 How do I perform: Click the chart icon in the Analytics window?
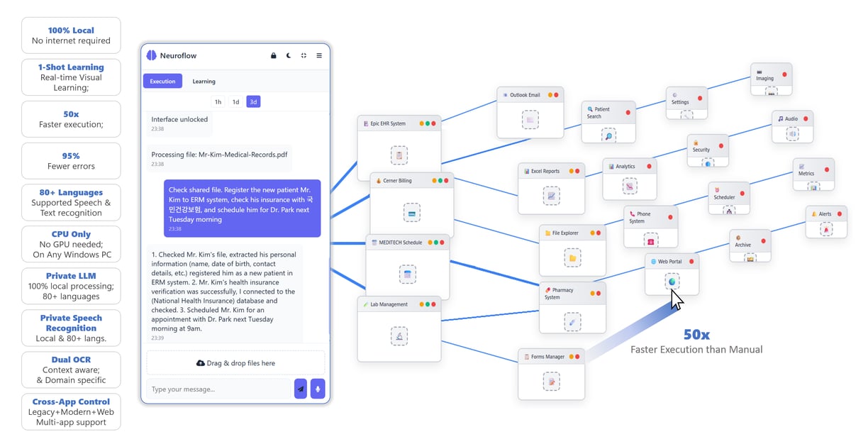coord(629,187)
